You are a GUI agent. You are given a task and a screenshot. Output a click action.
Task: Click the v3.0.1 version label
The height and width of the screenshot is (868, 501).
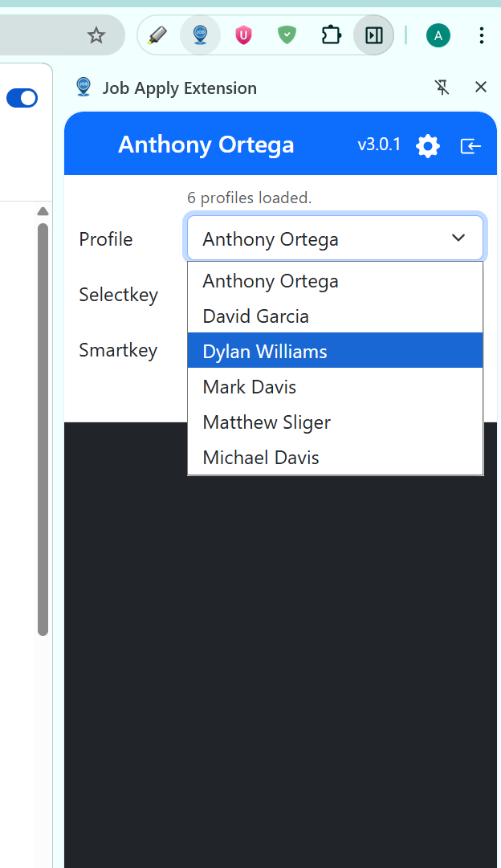(x=378, y=145)
